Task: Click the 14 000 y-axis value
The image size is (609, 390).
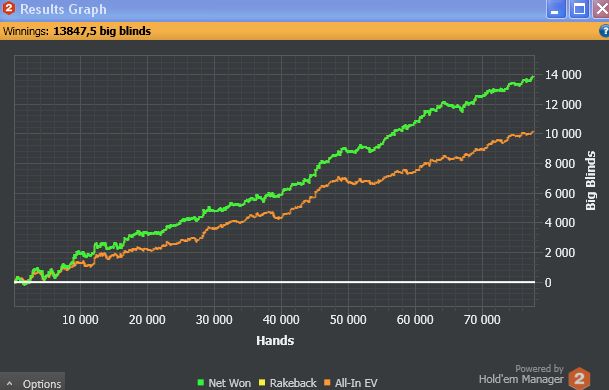Action: (x=563, y=75)
